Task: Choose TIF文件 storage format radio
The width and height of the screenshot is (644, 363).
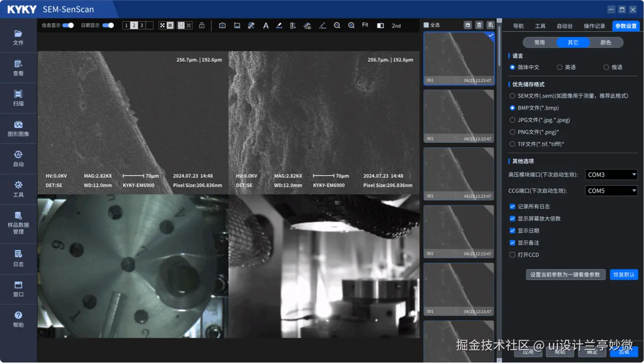Action: (512, 144)
